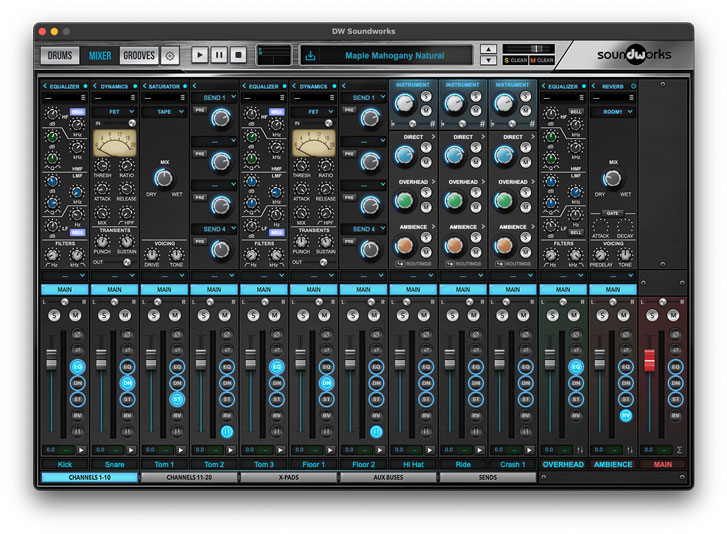The width and height of the screenshot is (727, 534).
Task: Select the CHANNELS 11-20 bank tab
Action: pyautogui.click(x=189, y=477)
